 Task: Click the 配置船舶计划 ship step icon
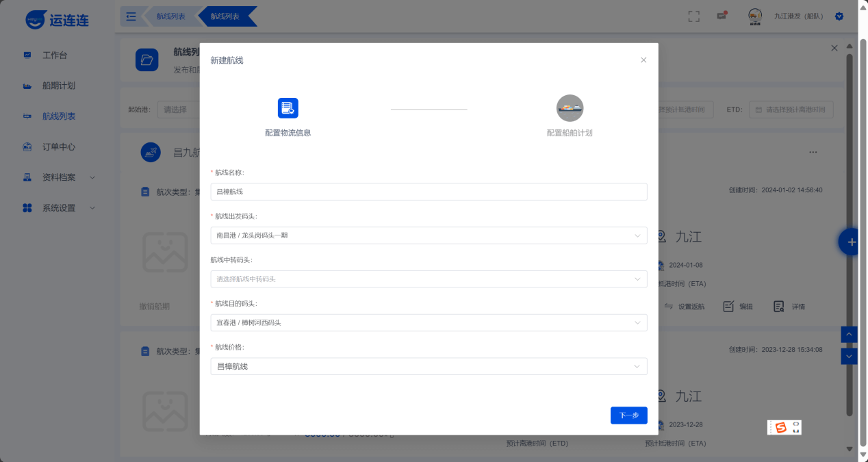tap(570, 108)
